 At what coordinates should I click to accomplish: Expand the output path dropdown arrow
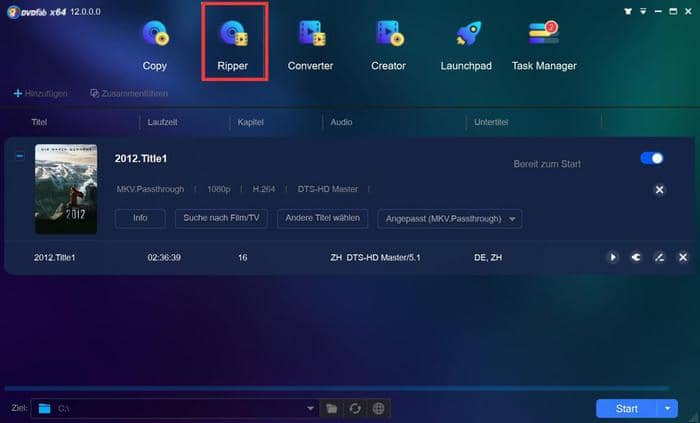click(x=310, y=408)
